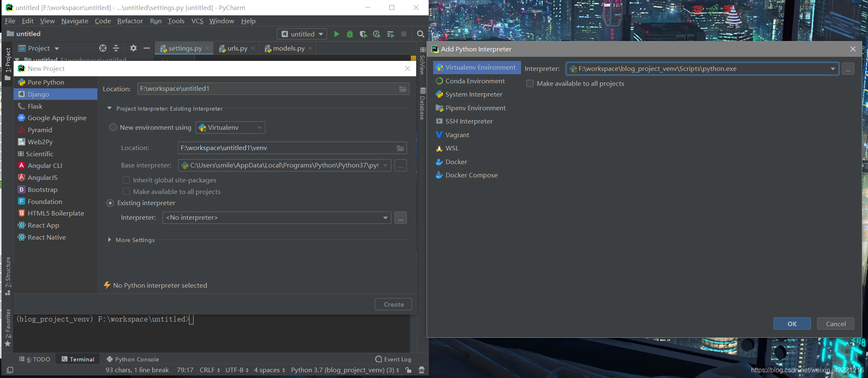This screenshot has width=868, height=378.
Task: Click Cancel in Add Python Interpreter dialog
Action: (836, 324)
